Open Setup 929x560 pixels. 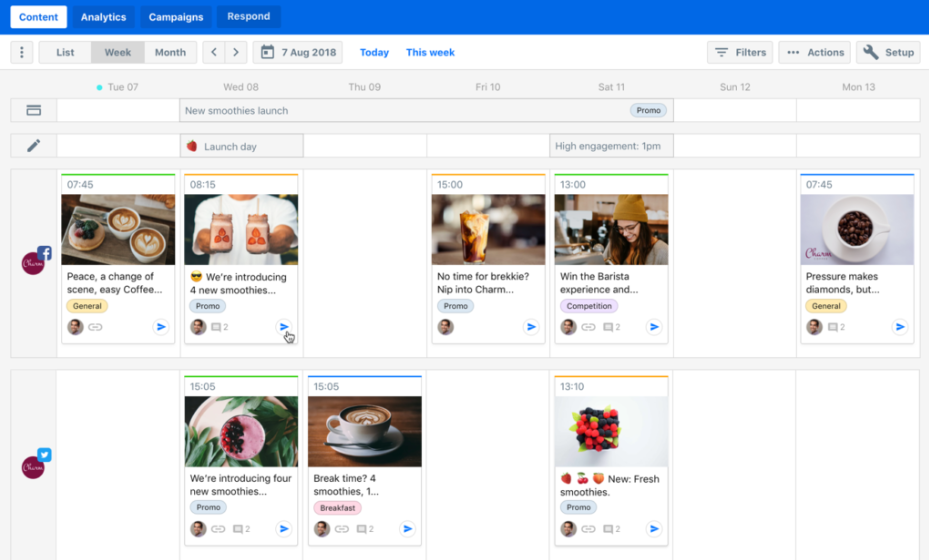[888, 53]
